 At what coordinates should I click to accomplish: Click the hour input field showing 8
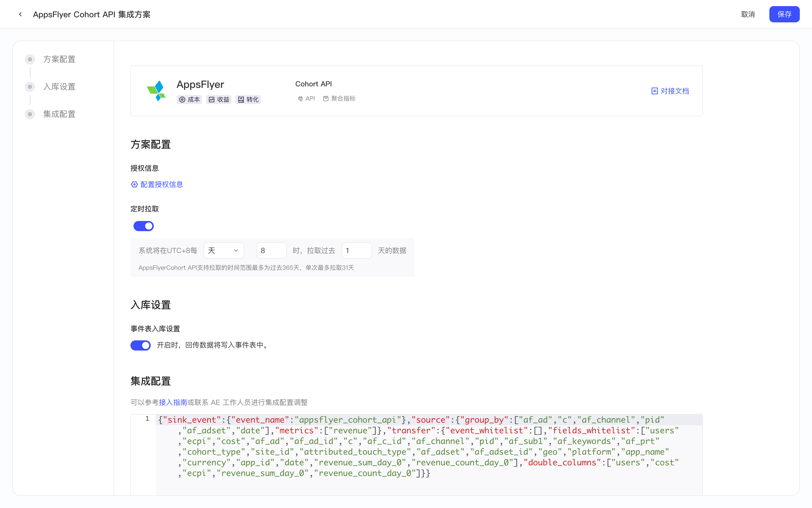click(271, 250)
